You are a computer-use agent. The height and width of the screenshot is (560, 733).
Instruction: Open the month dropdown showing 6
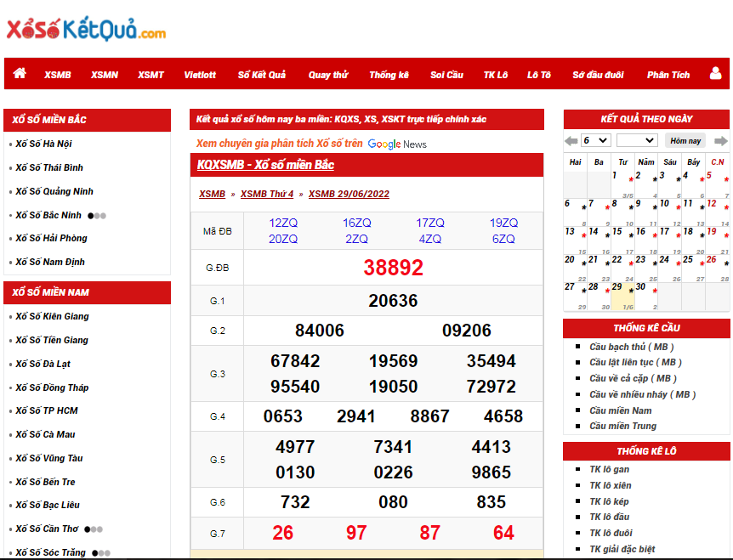click(x=594, y=139)
